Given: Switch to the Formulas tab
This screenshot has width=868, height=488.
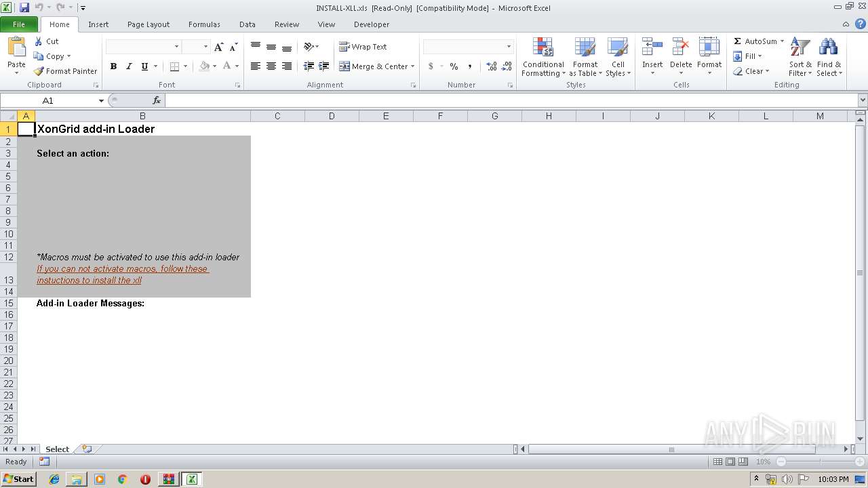Looking at the screenshot, I should [x=204, y=24].
